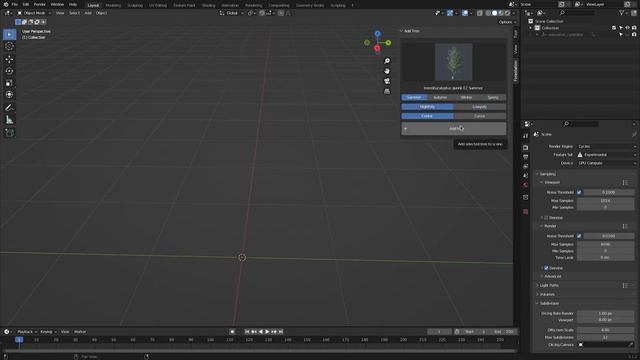Open the File menu

point(15,4)
